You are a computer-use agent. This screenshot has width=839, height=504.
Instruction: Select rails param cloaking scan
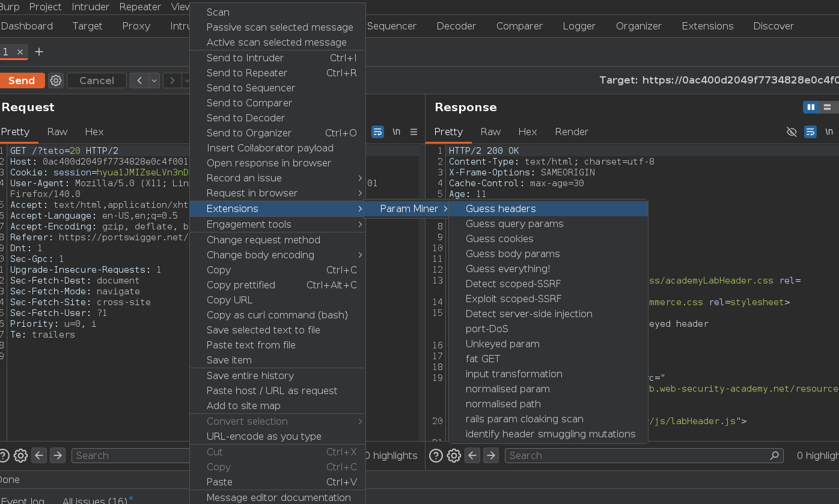[548, 419]
